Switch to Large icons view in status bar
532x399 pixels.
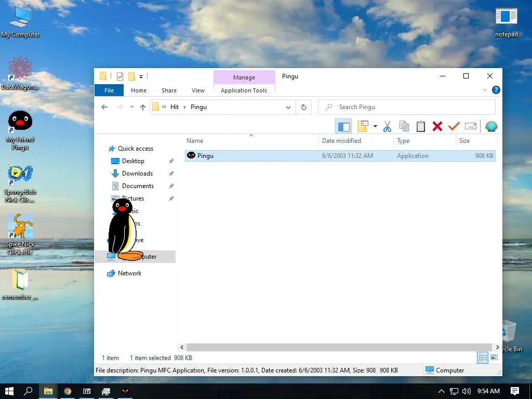(x=494, y=357)
